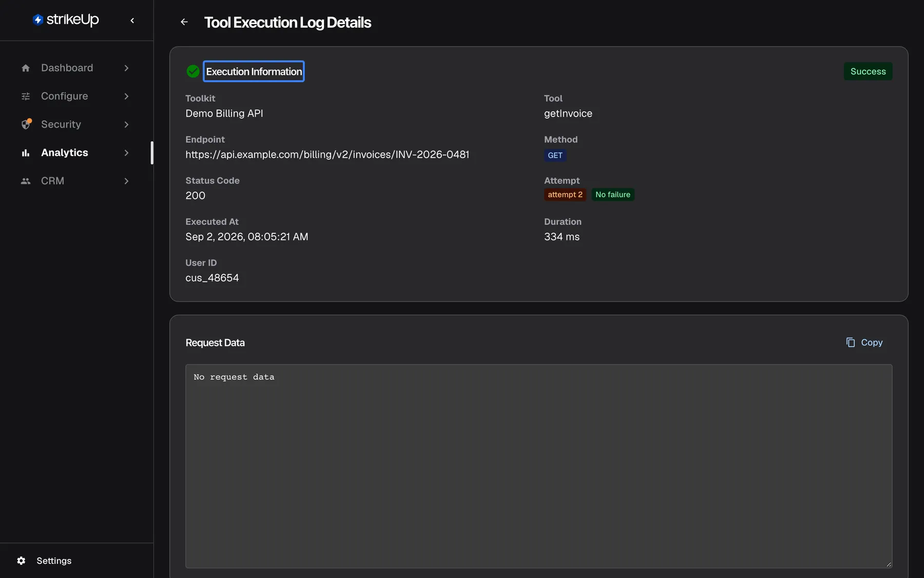Open the CRM menu item
The image size is (924, 578).
(x=76, y=181)
